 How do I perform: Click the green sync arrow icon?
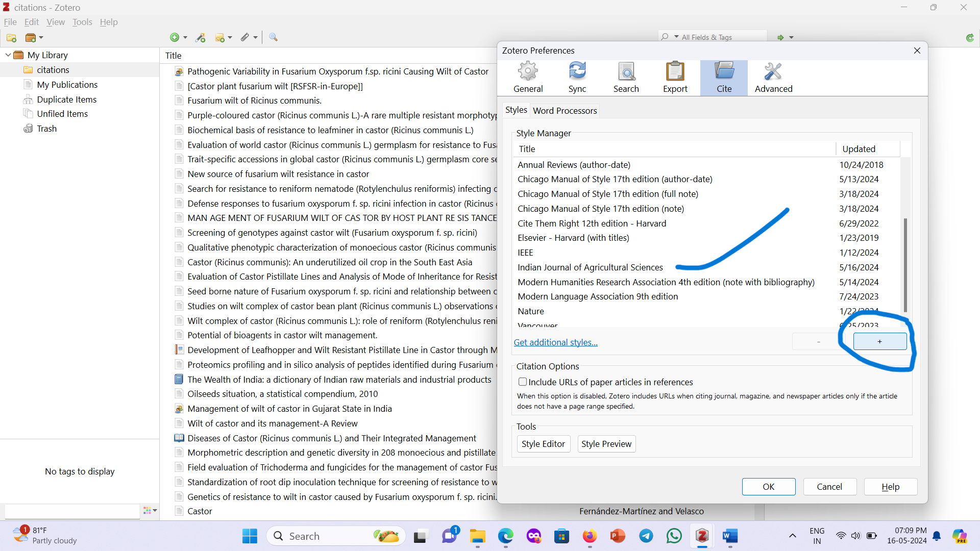[x=970, y=38]
